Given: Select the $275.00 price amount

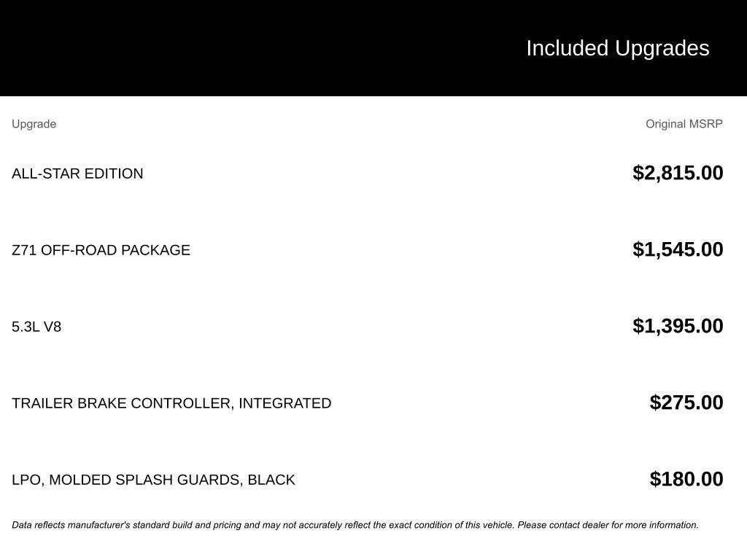Looking at the screenshot, I should pyautogui.click(x=686, y=402).
